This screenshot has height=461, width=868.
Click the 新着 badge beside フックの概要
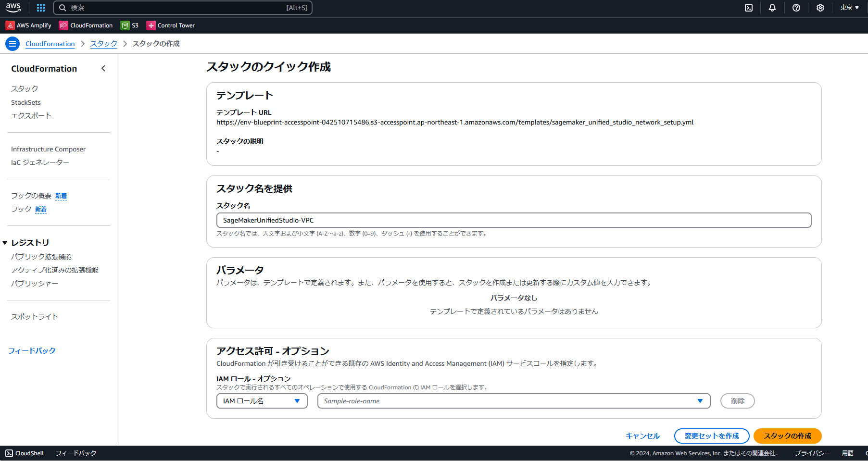(61, 196)
